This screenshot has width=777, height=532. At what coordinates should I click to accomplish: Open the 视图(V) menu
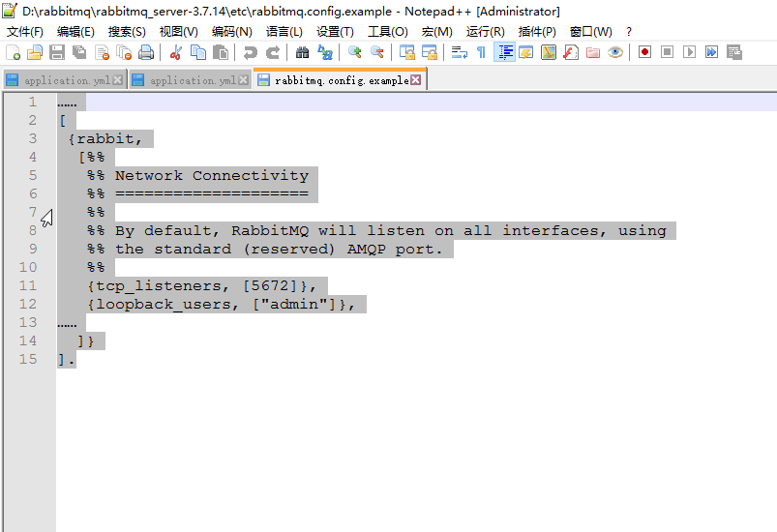(178, 32)
